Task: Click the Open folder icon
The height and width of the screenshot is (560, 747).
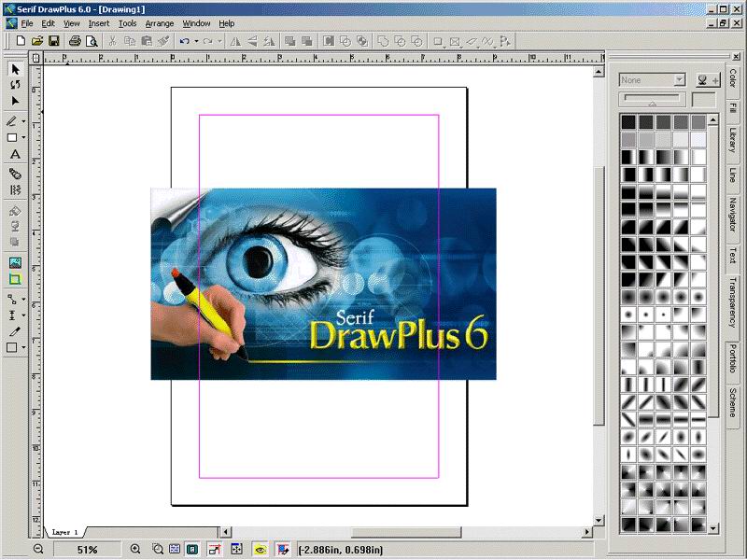Action: [x=37, y=41]
